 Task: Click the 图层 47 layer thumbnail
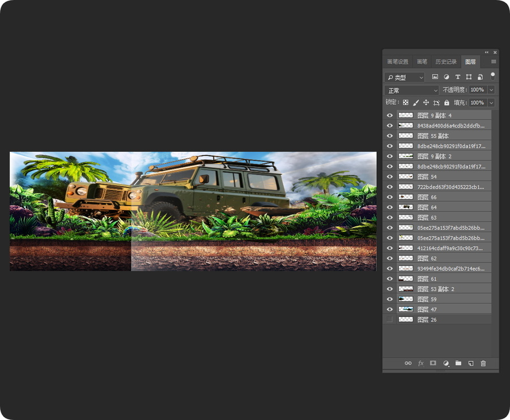[406, 309]
